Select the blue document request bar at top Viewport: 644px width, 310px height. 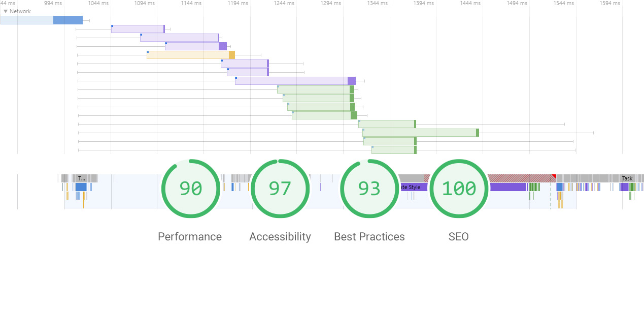[x=41, y=20]
